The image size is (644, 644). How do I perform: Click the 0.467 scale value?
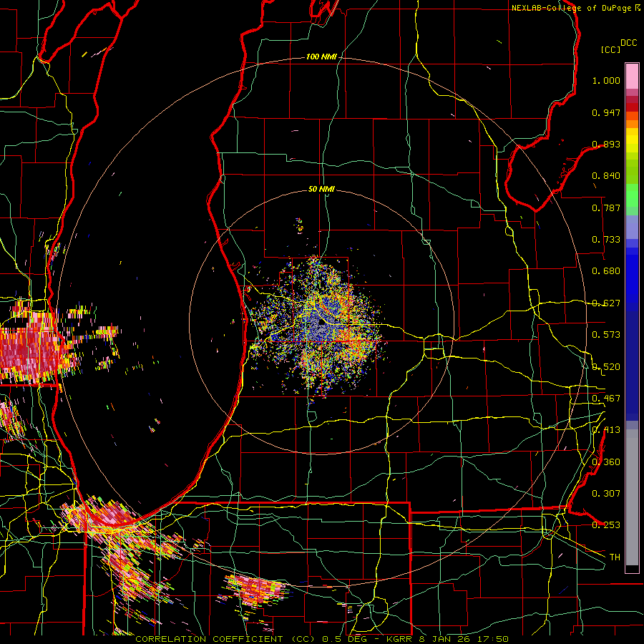point(606,399)
